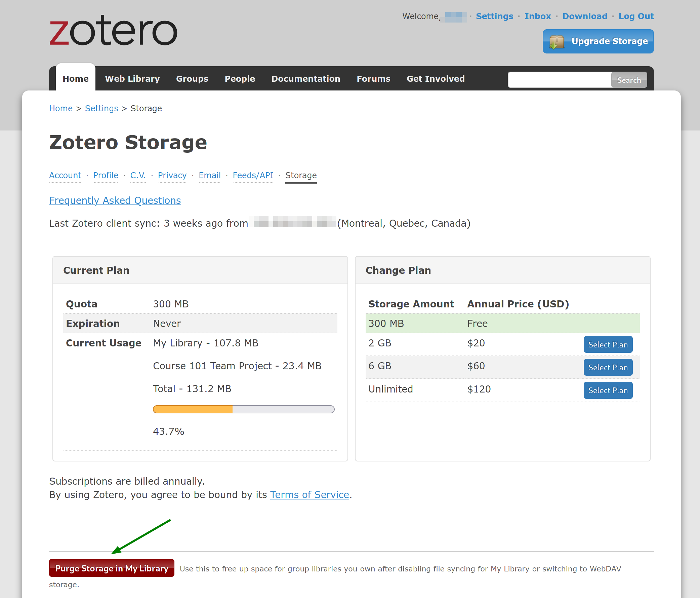
Task: Open the Account settings tab
Action: tap(65, 175)
